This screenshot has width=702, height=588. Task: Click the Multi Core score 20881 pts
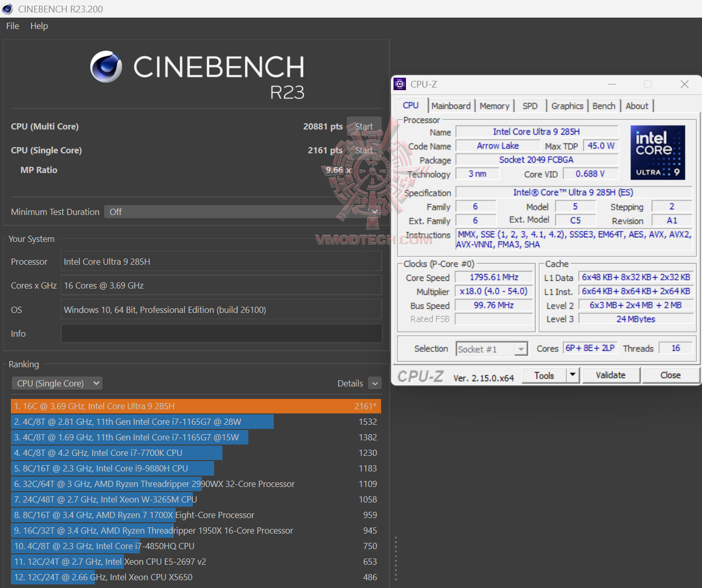pos(323,126)
